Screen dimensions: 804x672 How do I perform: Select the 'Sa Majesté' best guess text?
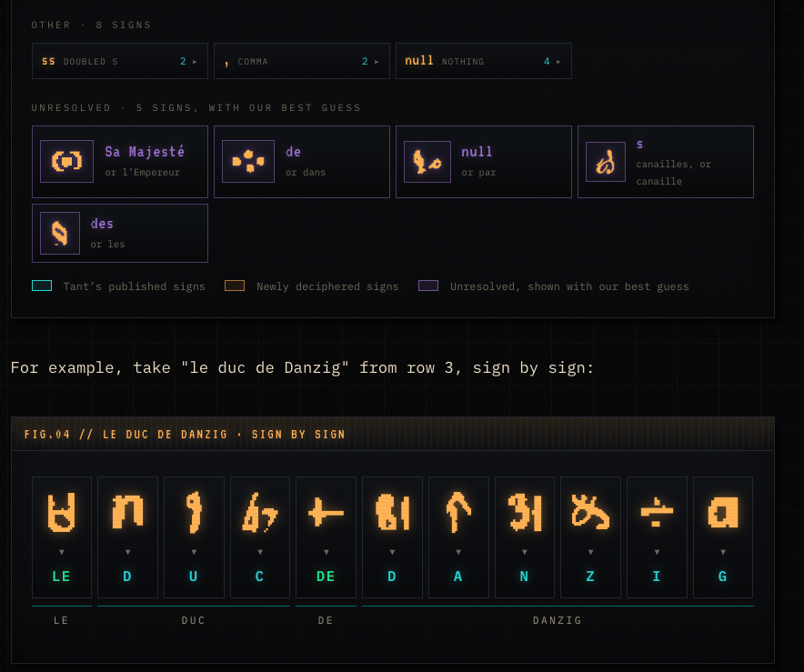pyautogui.click(x=145, y=152)
